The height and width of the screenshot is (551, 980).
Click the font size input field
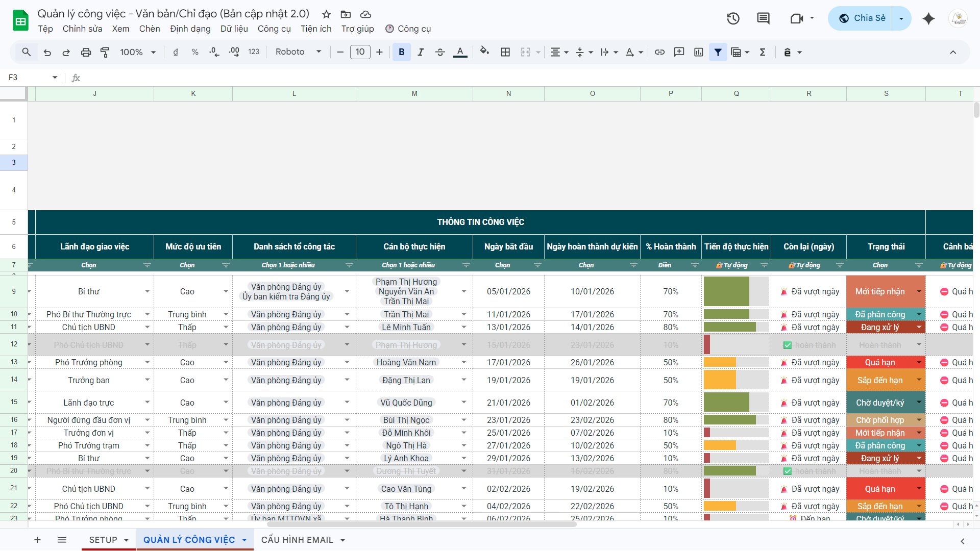360,52
